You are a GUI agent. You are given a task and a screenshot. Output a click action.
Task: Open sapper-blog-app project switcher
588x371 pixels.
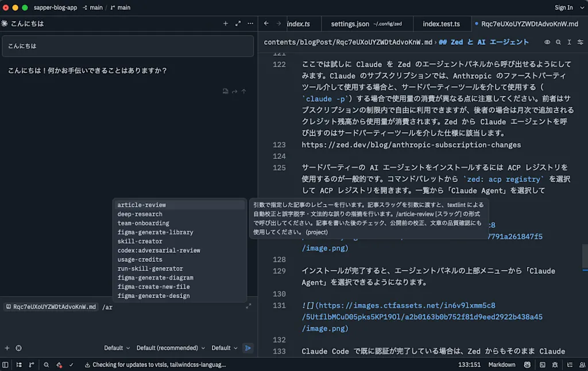[55, 7]
